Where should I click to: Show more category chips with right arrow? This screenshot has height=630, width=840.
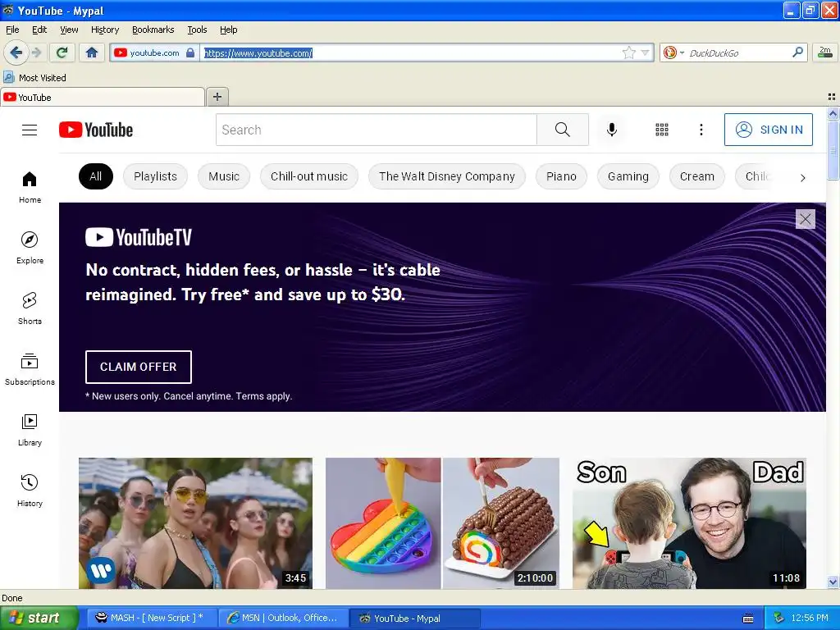coord(802,178)
